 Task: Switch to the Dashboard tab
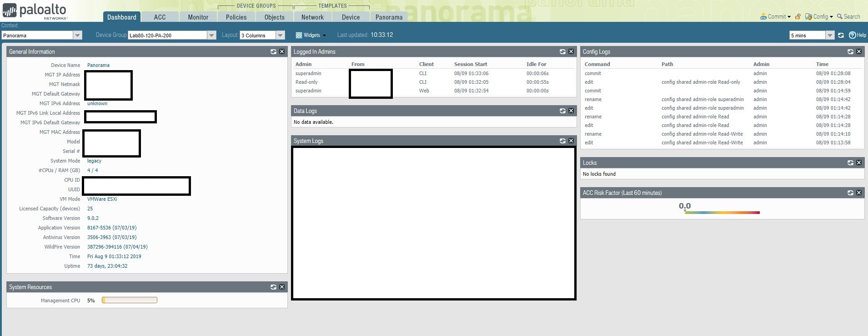click(x=121, y=17)
